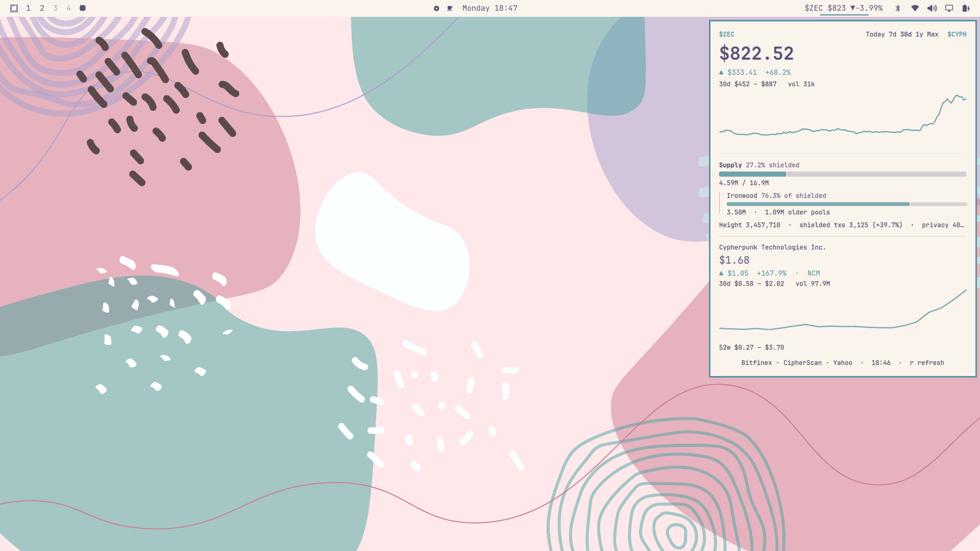Click the 4.59M / 16.9M supply text
980x551 pixels.
point(744,183)
